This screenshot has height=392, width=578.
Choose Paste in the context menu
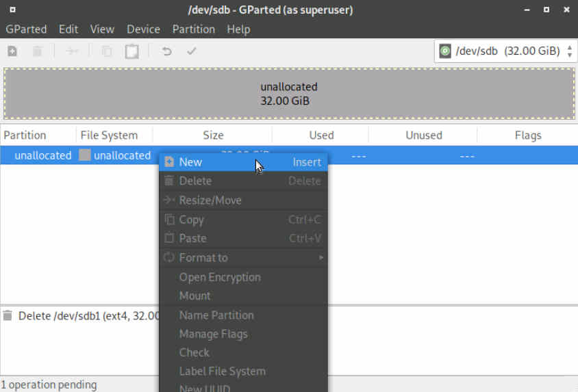pos(243,238)
